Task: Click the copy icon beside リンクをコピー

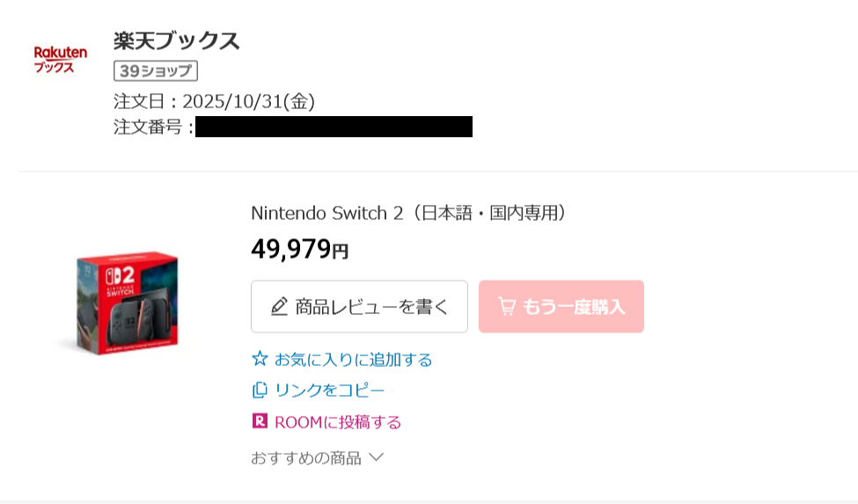Action: coord(260,390)
